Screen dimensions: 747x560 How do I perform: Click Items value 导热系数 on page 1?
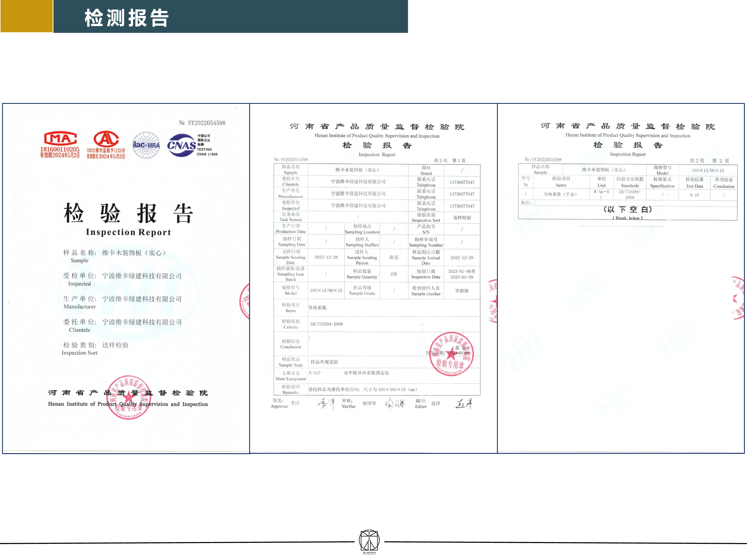point(317,308)
